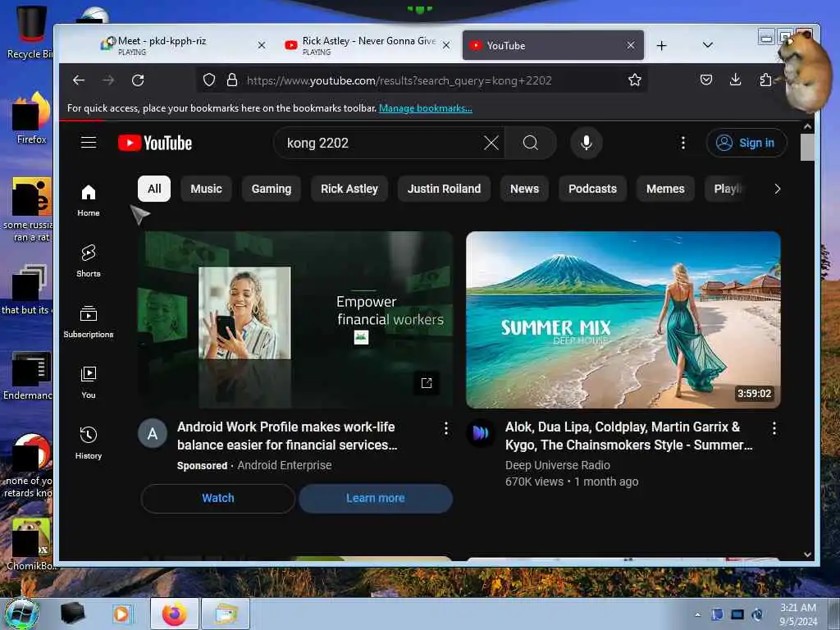Select the Gaming filter chip
This screenshot has height=630, width=840.
point(271,189)
